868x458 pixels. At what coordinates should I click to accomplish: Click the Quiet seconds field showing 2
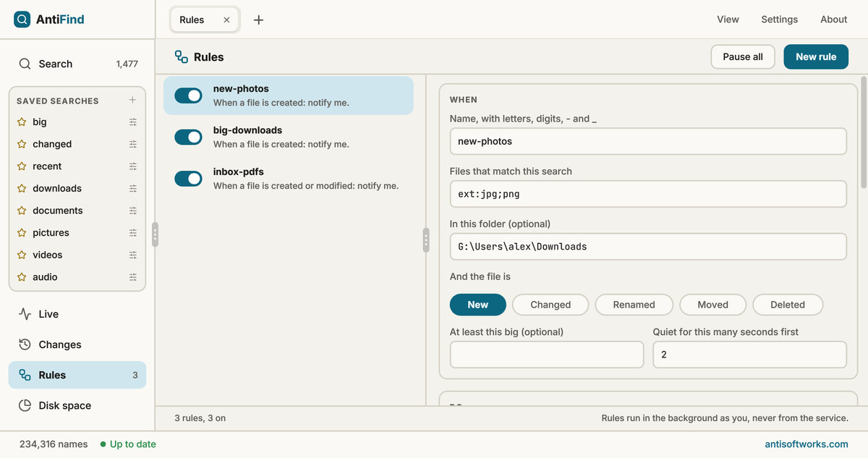tap(750, 355)
